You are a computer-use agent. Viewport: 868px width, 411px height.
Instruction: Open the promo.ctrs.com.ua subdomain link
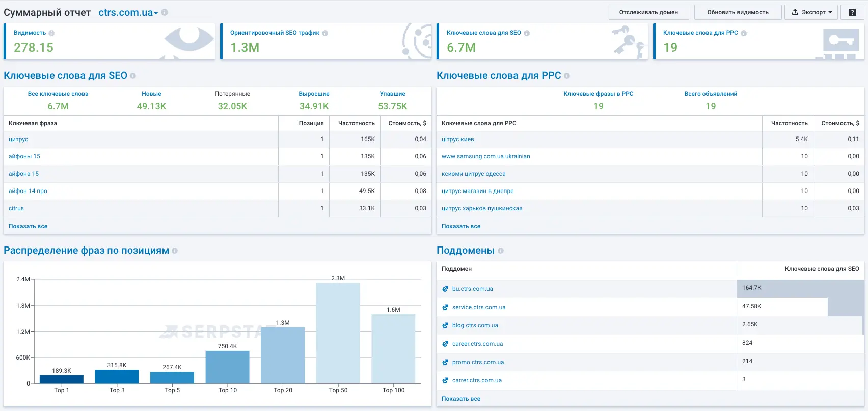[x=478, y=362]
